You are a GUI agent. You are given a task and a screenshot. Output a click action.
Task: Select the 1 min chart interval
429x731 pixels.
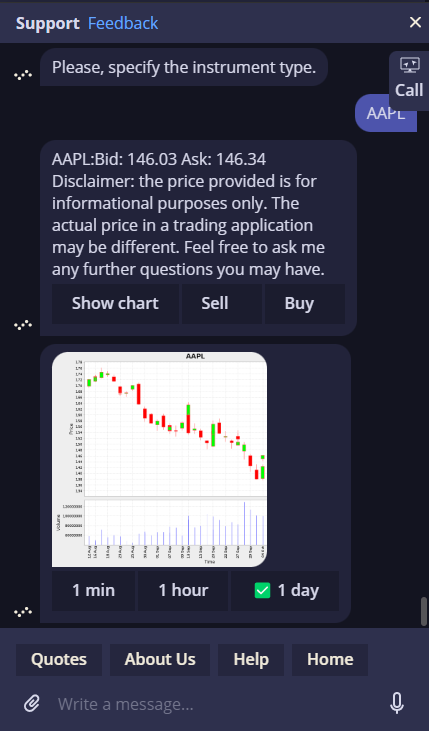93,591
